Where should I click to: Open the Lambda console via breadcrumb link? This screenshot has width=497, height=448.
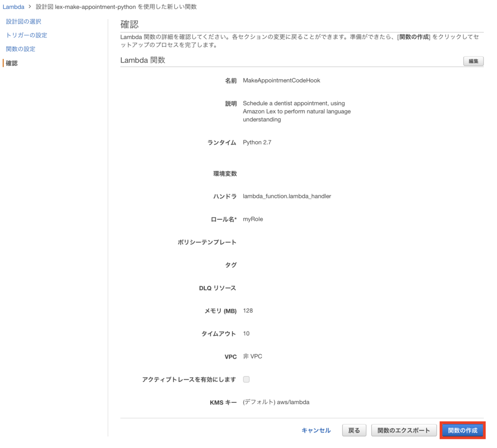pos(13,7)
